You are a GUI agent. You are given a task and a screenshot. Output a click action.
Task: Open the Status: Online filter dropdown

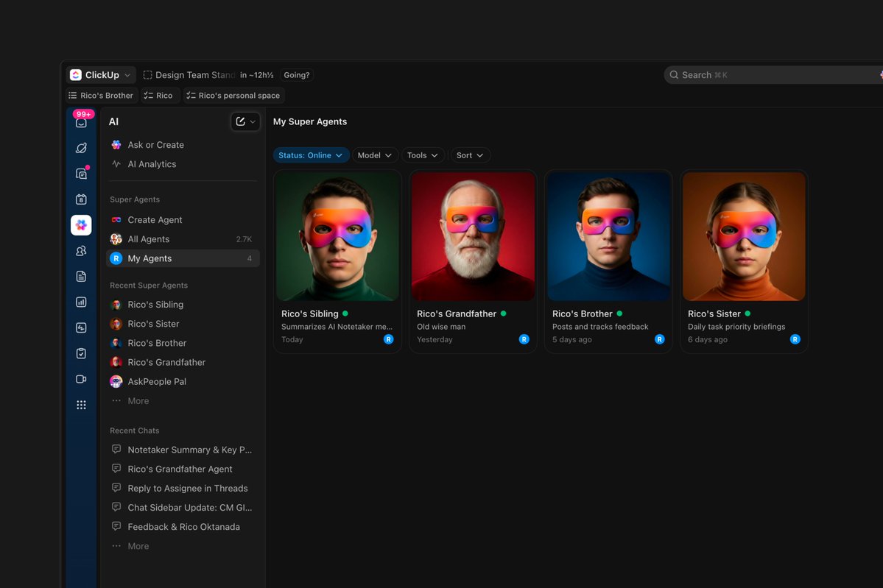(x=311, y=155)
